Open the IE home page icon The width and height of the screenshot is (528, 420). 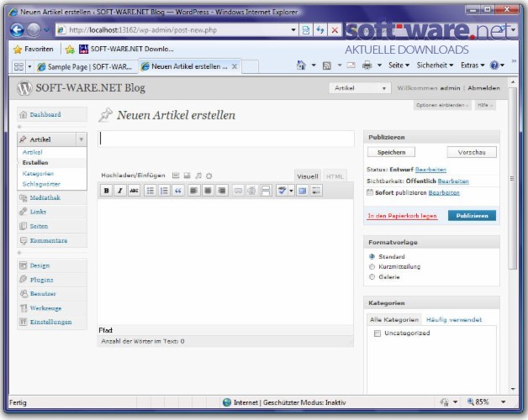[x=301, y=65]
